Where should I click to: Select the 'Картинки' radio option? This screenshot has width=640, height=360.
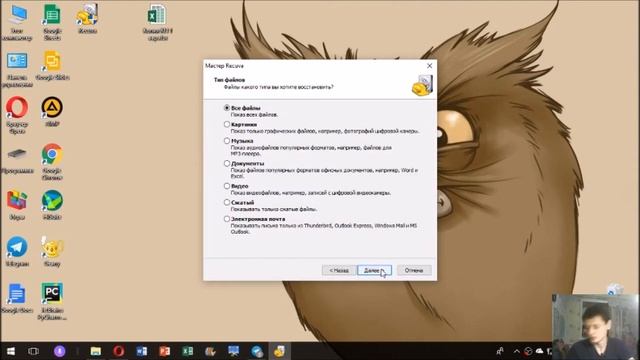227,124
